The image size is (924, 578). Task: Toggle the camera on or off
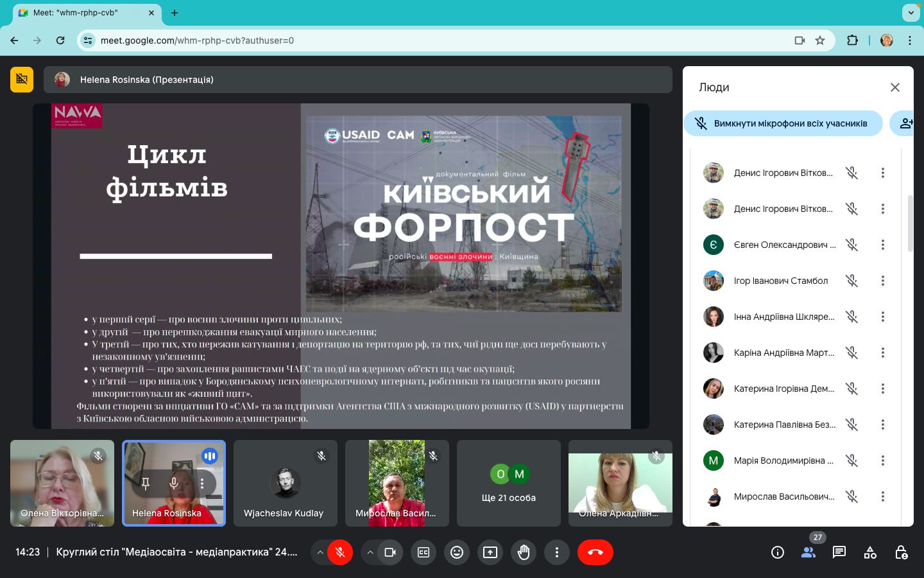[390, 552]
